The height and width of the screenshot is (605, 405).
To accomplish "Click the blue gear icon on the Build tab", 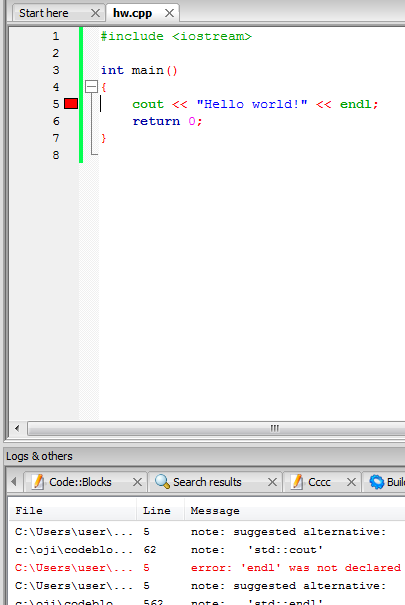I will pos(376,482).
